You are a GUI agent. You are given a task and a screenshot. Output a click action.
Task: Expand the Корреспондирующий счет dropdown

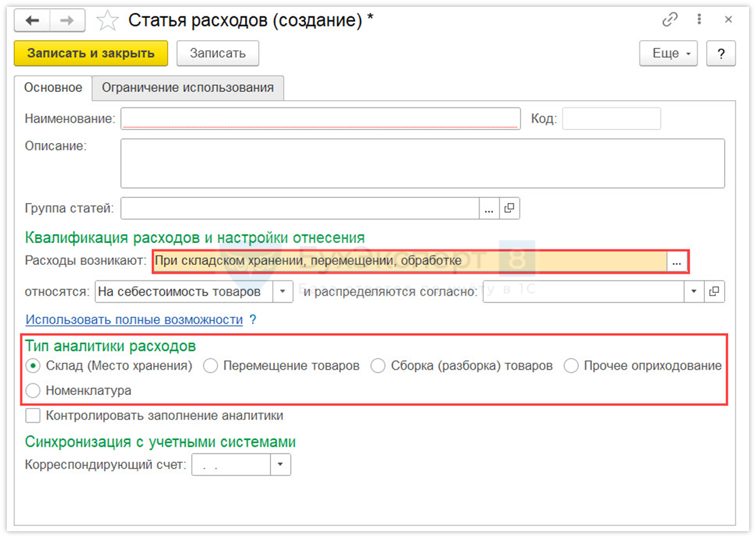tap(280, 464)
